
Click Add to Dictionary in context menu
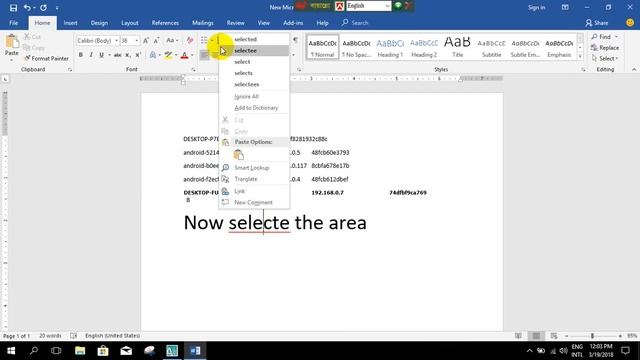(x=254, y=108)
